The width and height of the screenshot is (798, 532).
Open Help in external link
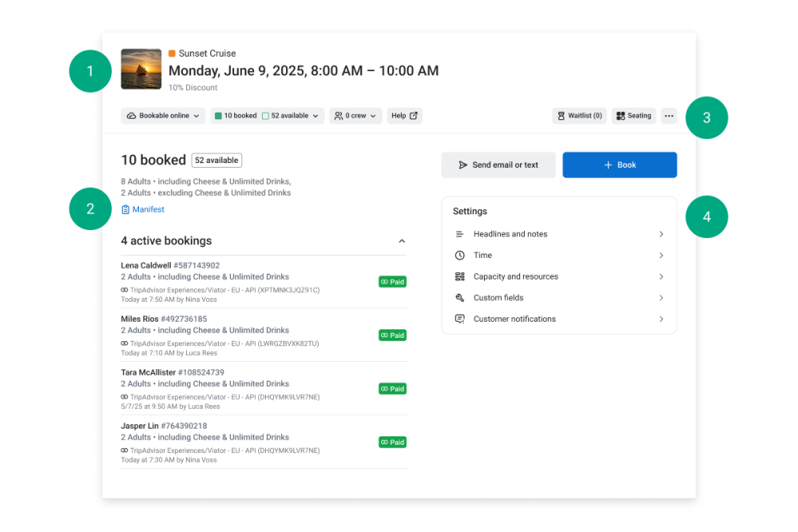pyautogui.click(x=404, y=116)
